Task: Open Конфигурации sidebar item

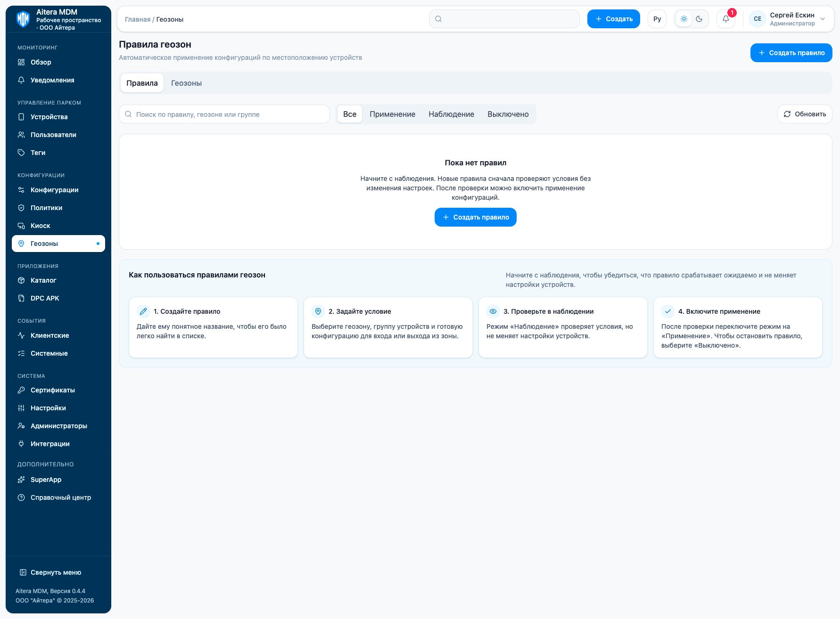Action: [x=58, y=190]
